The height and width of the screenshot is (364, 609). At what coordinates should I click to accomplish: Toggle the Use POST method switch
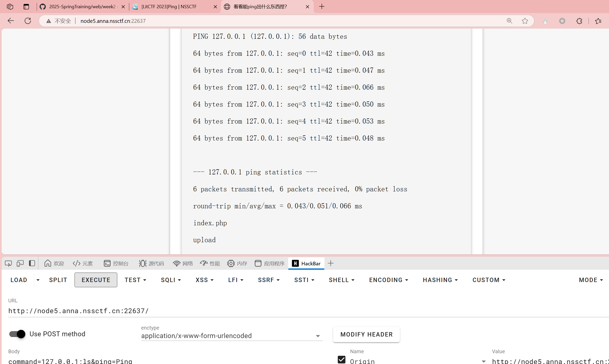point(17,334)
